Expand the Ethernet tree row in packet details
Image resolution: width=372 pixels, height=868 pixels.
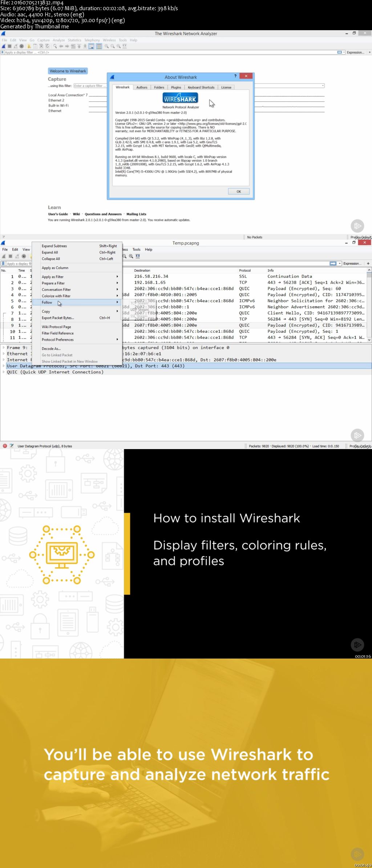(4, 354)
